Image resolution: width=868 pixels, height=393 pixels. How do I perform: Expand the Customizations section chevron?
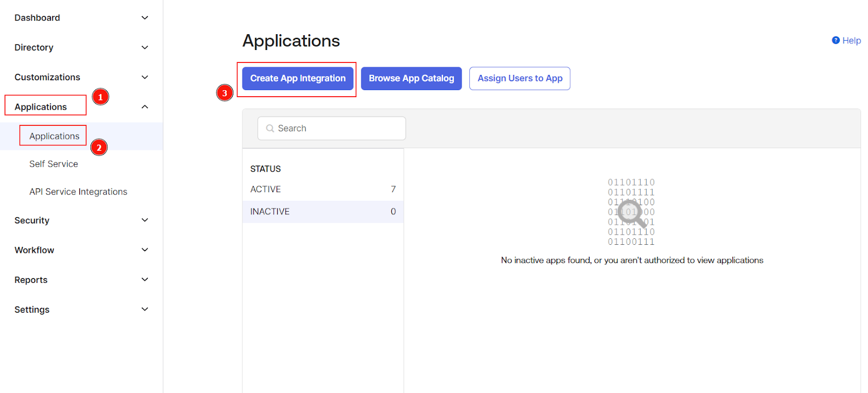145,77
